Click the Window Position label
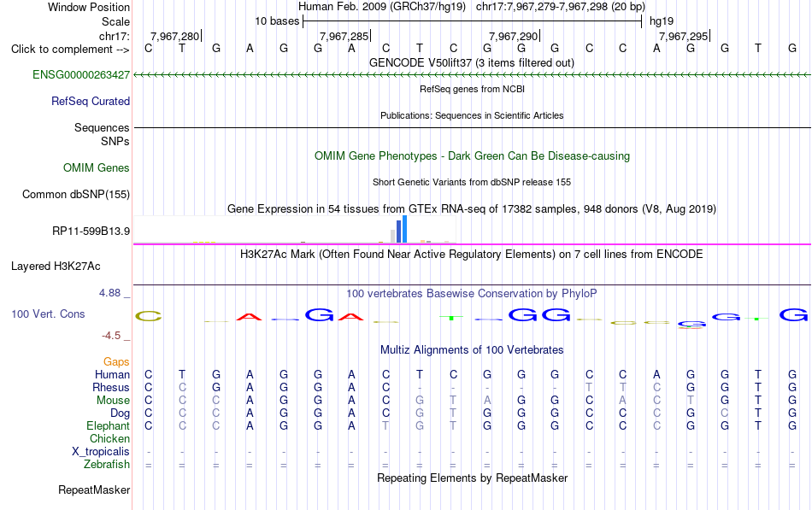This screenshot has height=510, width=812. [x=89, y=7]
